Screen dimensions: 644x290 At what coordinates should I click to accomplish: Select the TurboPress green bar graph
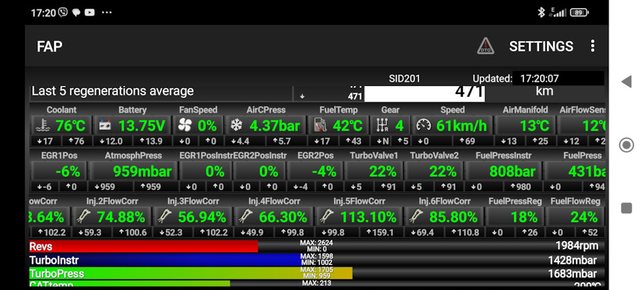(190, 273)
